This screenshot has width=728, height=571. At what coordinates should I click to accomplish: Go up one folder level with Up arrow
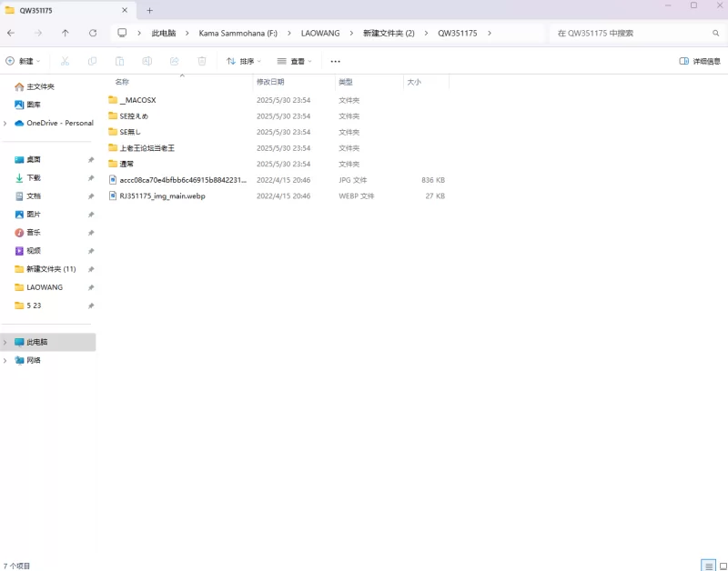click(66, 33)
